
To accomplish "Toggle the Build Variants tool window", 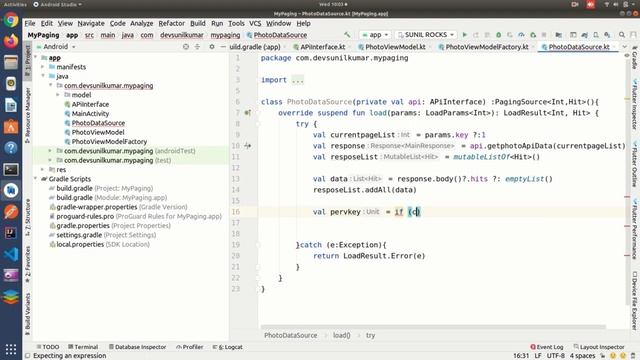I will [x=28, y=314].
